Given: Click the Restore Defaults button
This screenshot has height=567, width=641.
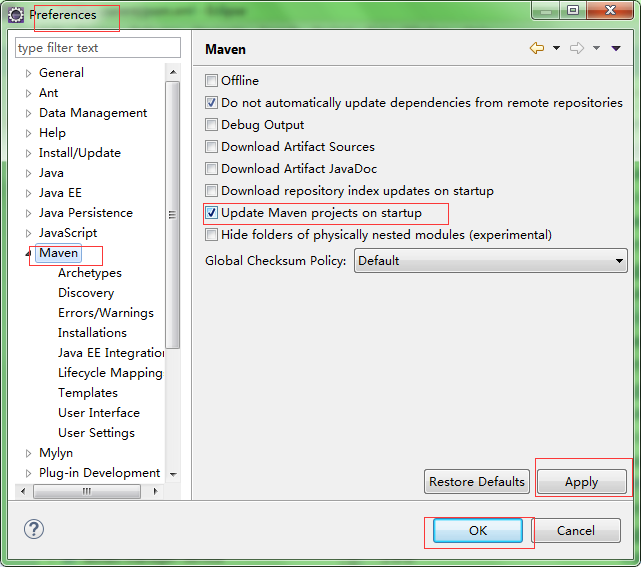Looking at the screenshot, I should (x=477, y=482).
